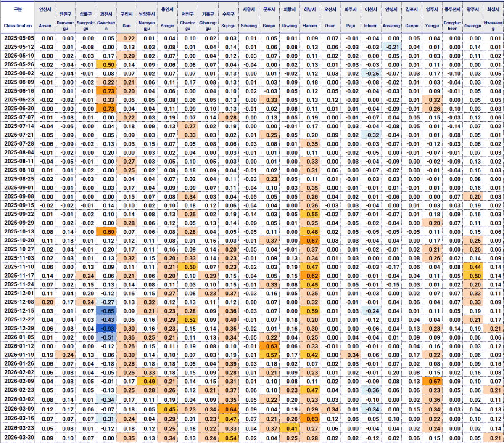Image resolution: width=504 pixels, height=443 pixels.
Task: Click Gwacheon -0.93 cell in 2025-12-29 row
Action: click(x=106, y=329)
